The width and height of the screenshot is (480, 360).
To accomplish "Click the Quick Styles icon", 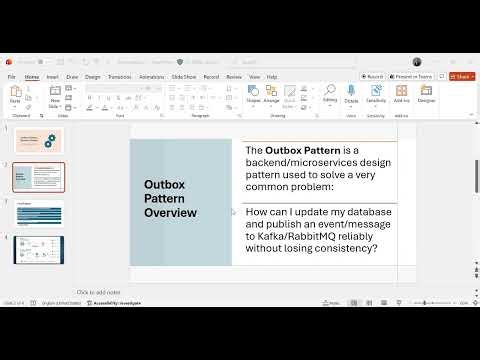I will pyautogui.click(x=290, y=91).
